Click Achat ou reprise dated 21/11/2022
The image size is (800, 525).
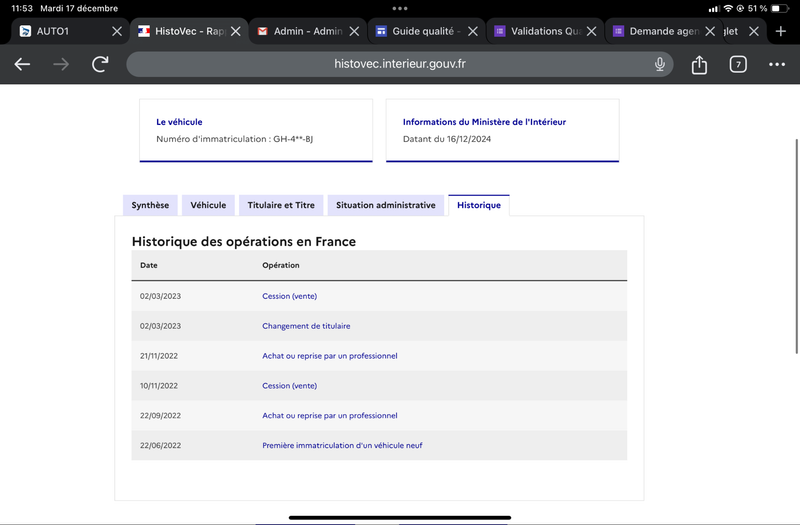pyautogui.click(x=330, y=356)
